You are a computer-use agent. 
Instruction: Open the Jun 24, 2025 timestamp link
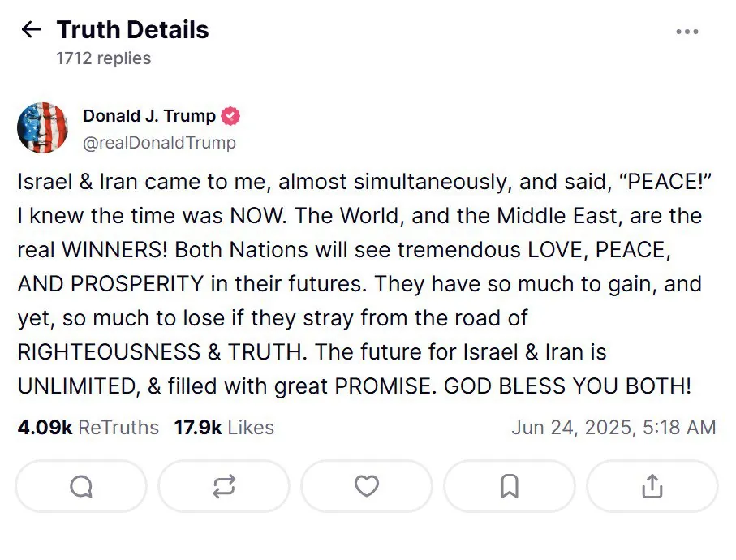tap(614, 427)
